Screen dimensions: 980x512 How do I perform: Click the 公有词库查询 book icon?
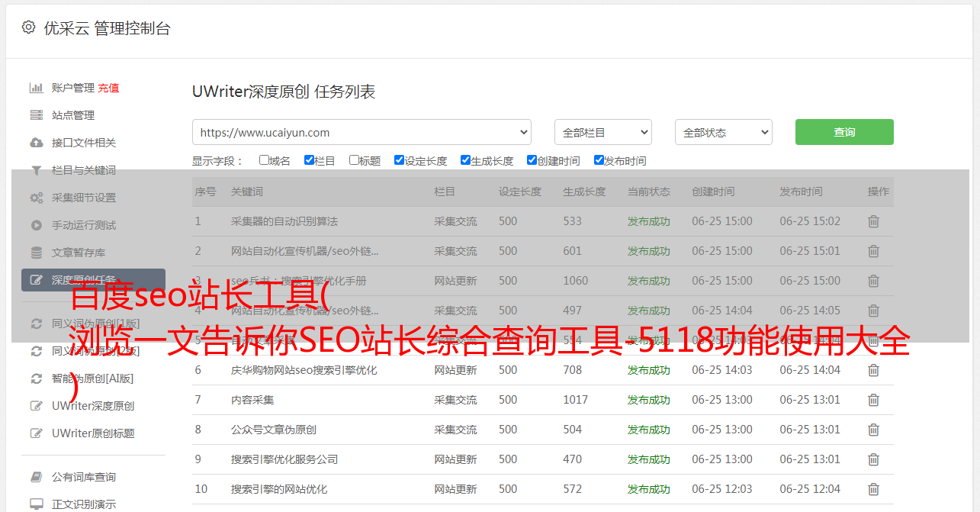click(36, 477)
